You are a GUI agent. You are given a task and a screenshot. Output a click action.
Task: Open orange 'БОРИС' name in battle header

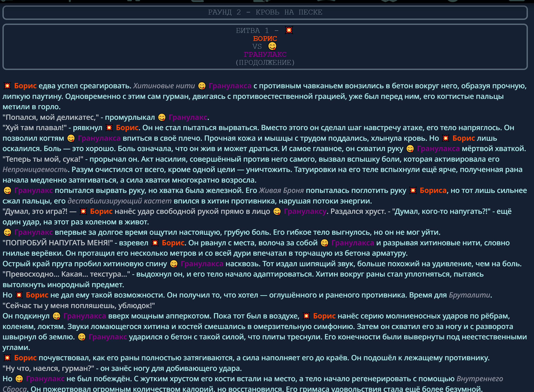[x=265, y=38]
